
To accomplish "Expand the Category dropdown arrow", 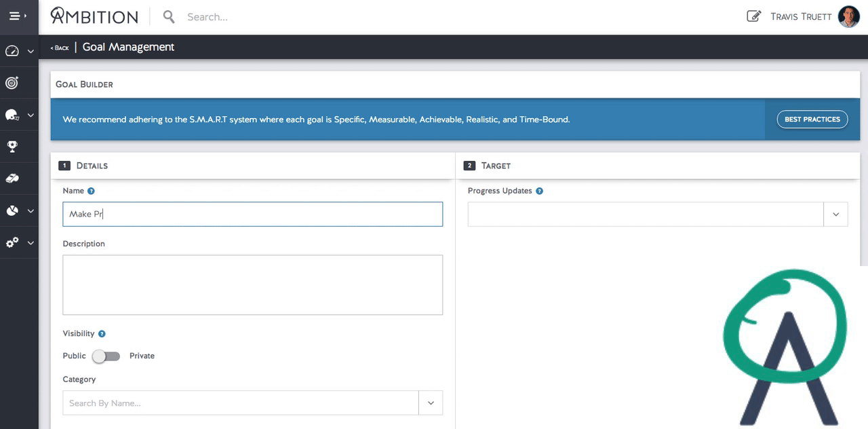I will tap(431, 403).
